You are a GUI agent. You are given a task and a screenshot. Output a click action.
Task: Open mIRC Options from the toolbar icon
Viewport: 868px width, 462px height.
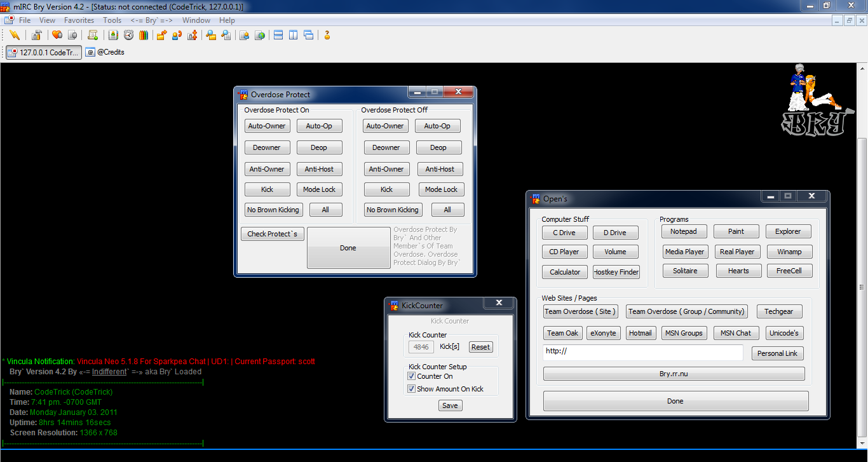[36, 35]
